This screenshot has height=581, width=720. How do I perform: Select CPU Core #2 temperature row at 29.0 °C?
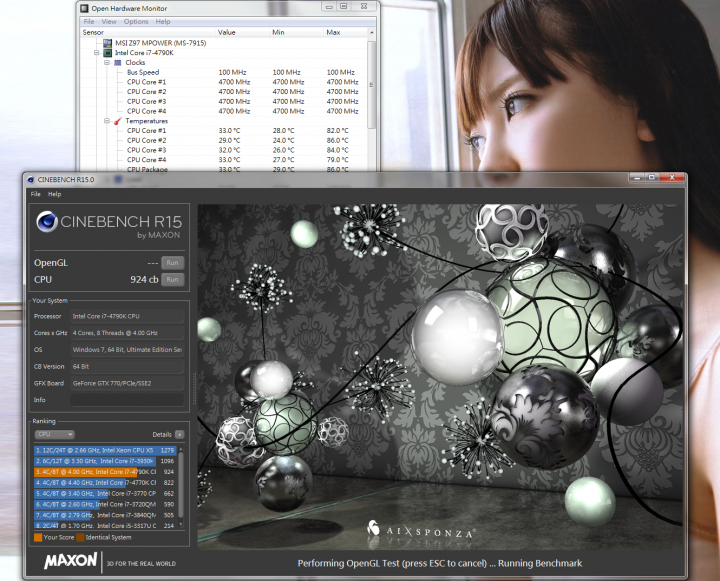(224, 140)
